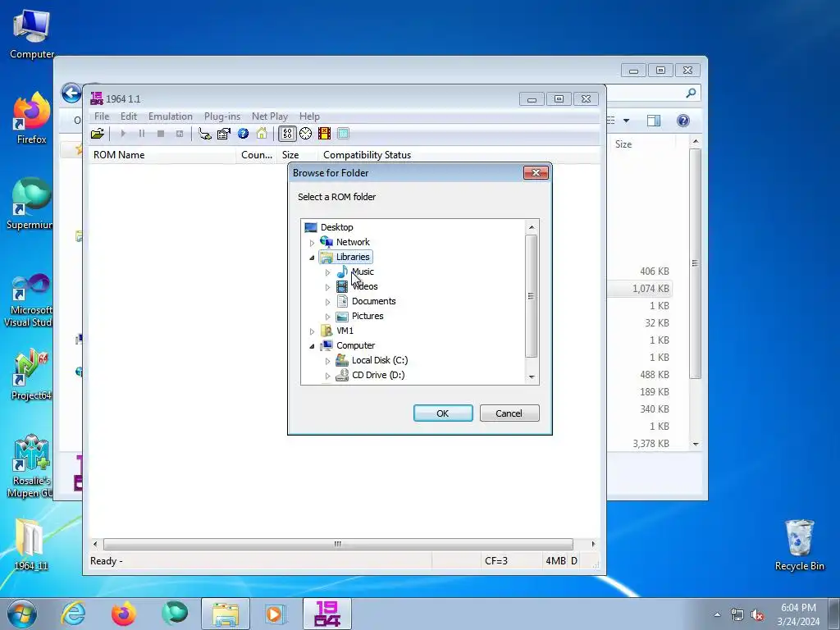Viewport: 840px width, 630px height.
Task: Expand the Pictures library node
Action: coord(328,317)
